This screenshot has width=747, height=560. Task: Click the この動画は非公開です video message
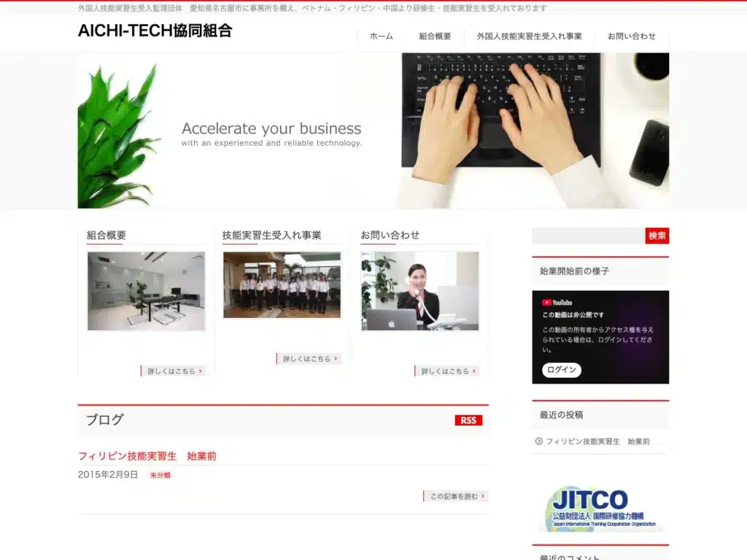573,315
